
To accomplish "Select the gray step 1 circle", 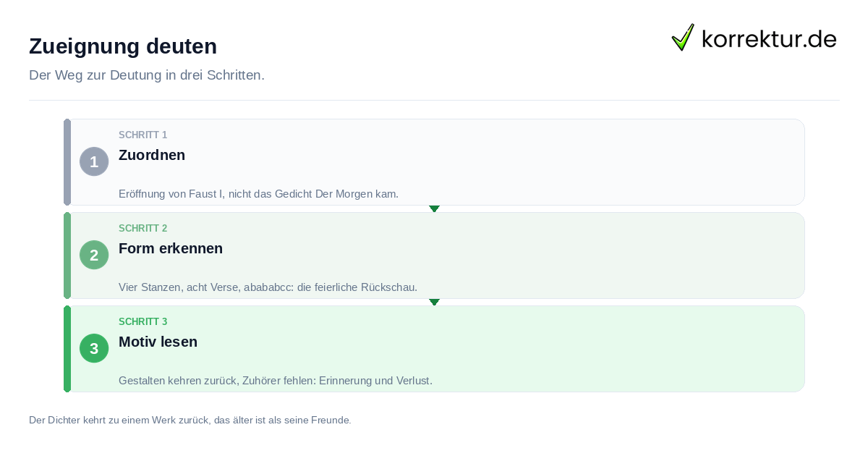I will (x=94, y=161).
